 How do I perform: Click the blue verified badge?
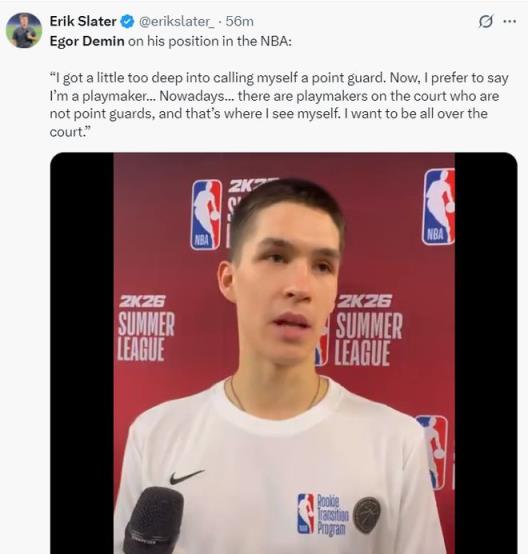127,22
